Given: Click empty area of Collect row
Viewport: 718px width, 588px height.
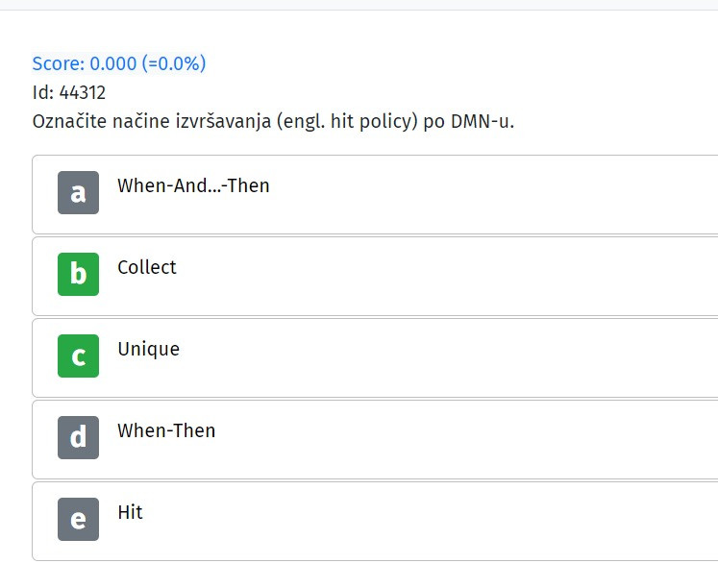Looking at the screenshot, I should coord(458,277).
